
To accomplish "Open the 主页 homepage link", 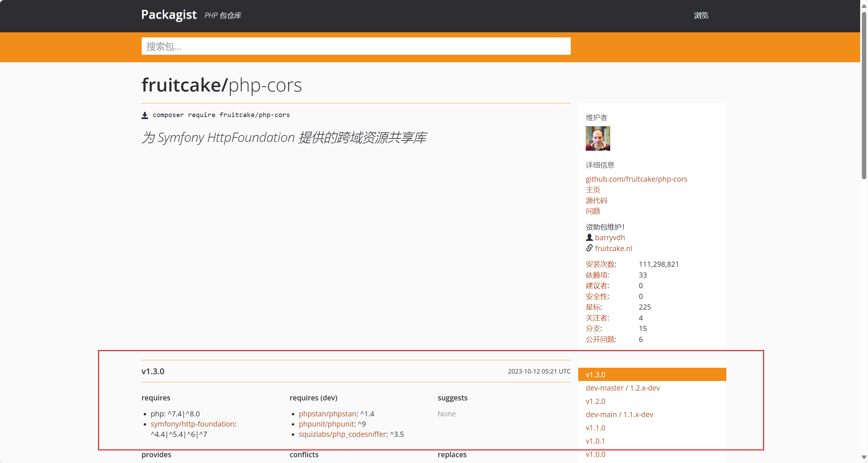I will pos(593,189).
